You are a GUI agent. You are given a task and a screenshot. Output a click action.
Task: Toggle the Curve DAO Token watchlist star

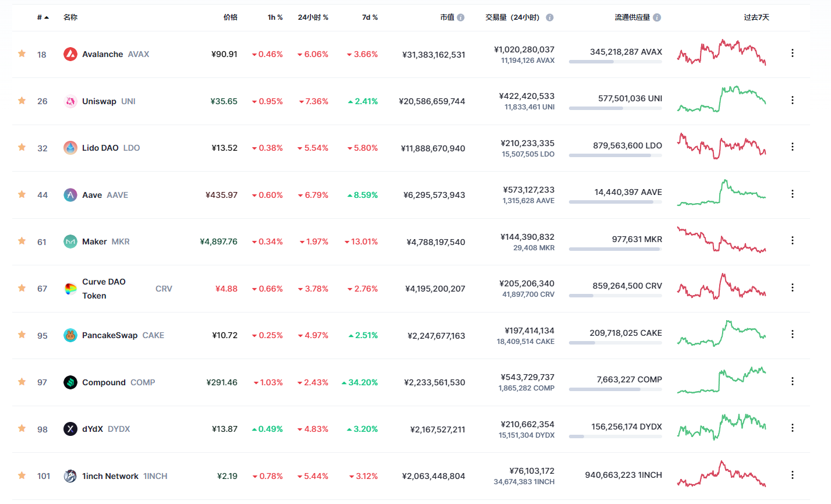[22, 288]
